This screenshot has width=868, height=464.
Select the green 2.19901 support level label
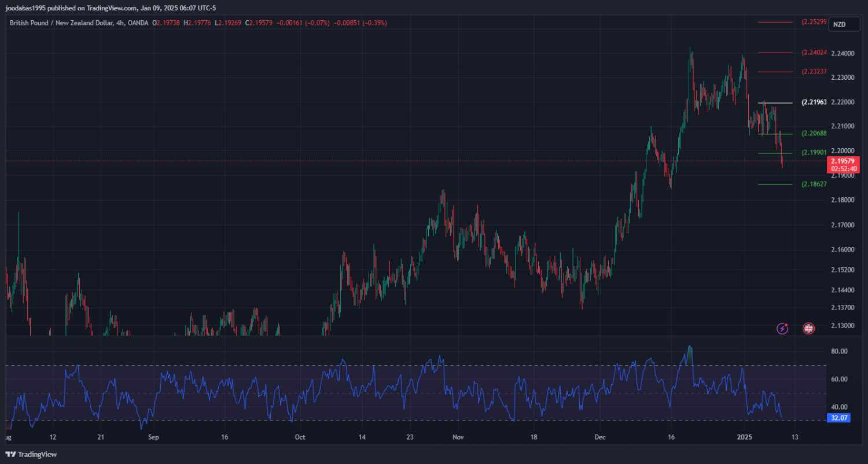coord(814,153)
